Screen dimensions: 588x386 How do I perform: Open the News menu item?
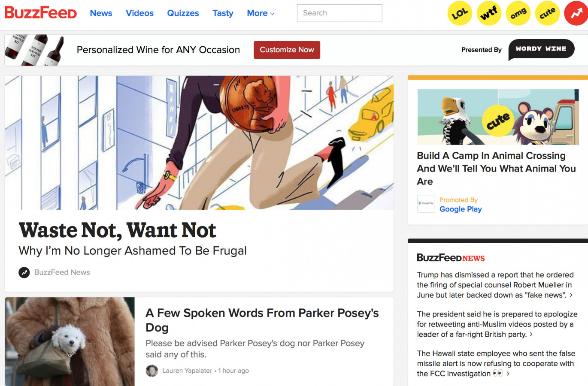(101, 13)
